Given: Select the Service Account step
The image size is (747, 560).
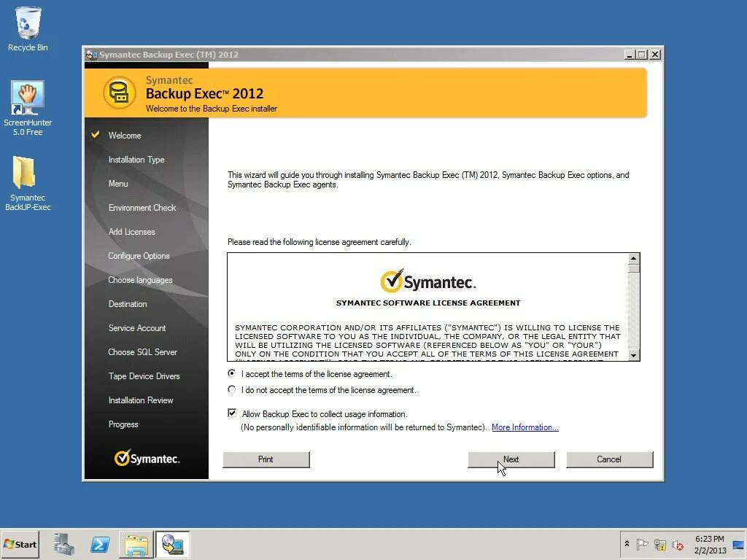Looking at the screenshot, I should 137,328.
